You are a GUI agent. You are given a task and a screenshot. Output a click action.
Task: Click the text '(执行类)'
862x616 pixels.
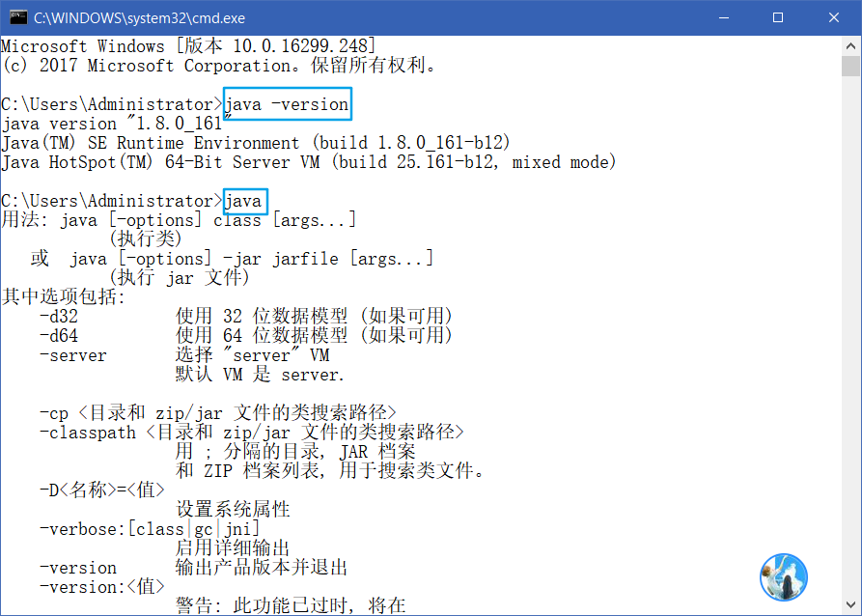145,239
